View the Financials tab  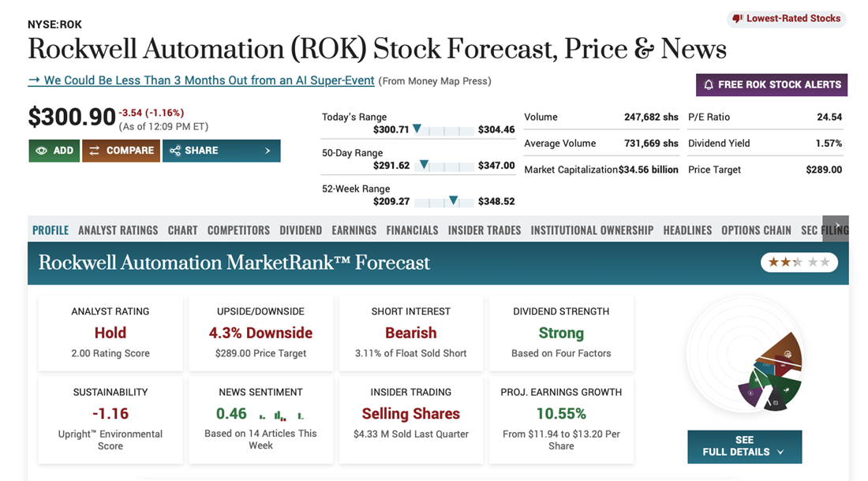tap(413, 230)
